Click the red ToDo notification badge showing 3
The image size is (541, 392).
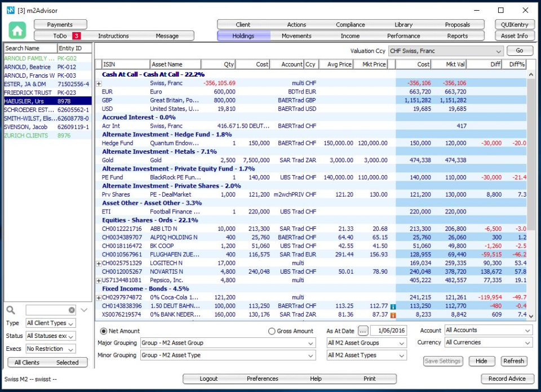[76, 35]
